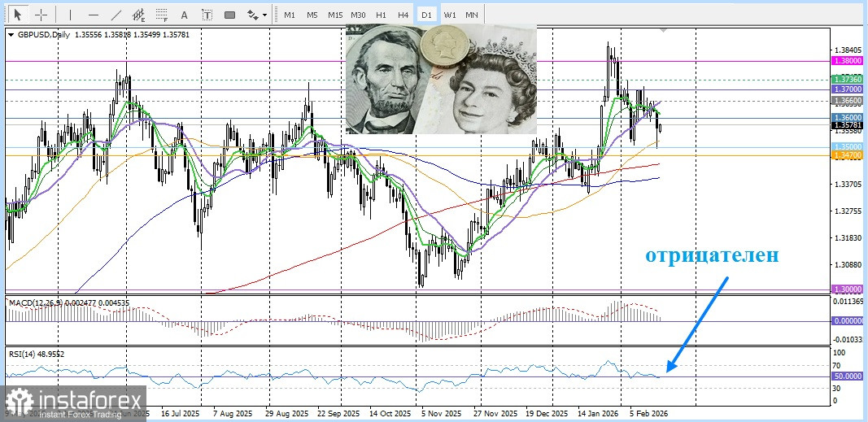Open the arrows objects dropdown

click(257, 15)
